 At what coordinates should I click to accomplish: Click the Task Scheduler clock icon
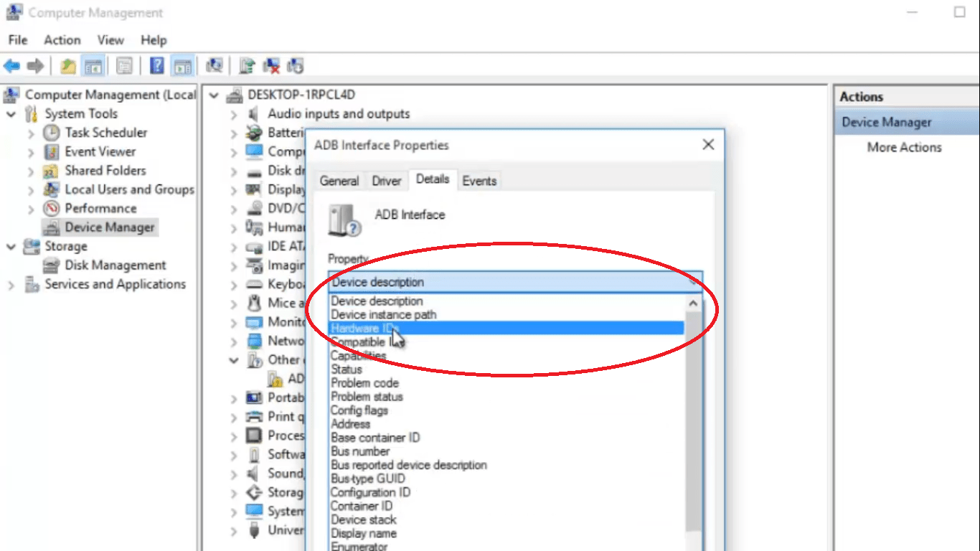[52, 133]
